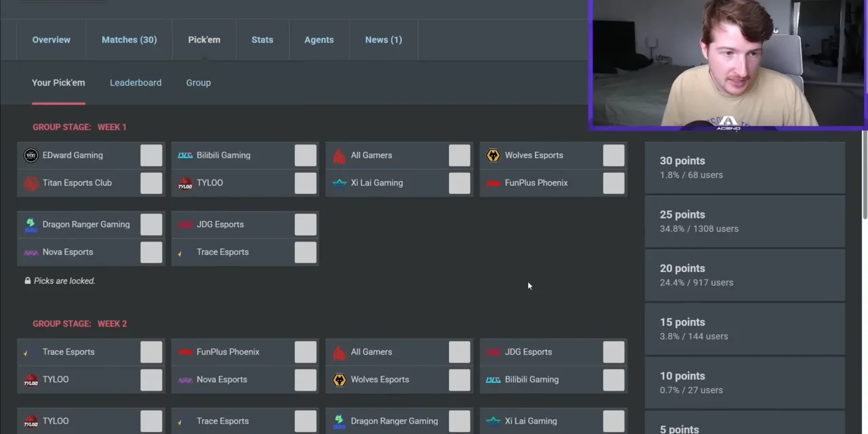This screenshot has height=434, width=868.
Task: Click the Titan Esports Club team name
Action: 77,183
